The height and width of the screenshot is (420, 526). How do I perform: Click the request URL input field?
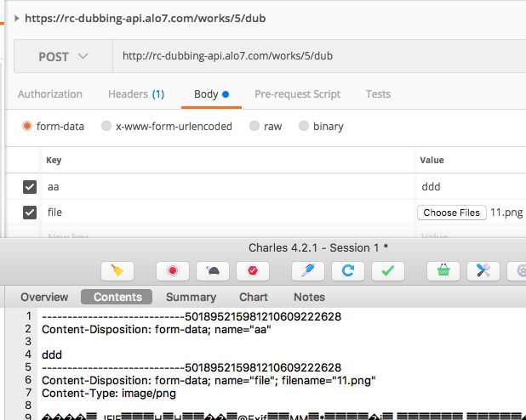[319, 56]
